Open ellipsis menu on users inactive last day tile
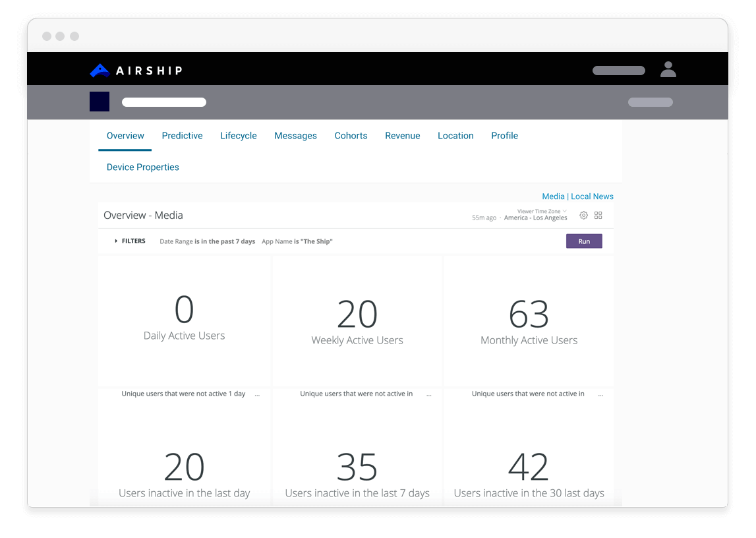The height and width of the screenshot is (538, 756). point(257,394)
